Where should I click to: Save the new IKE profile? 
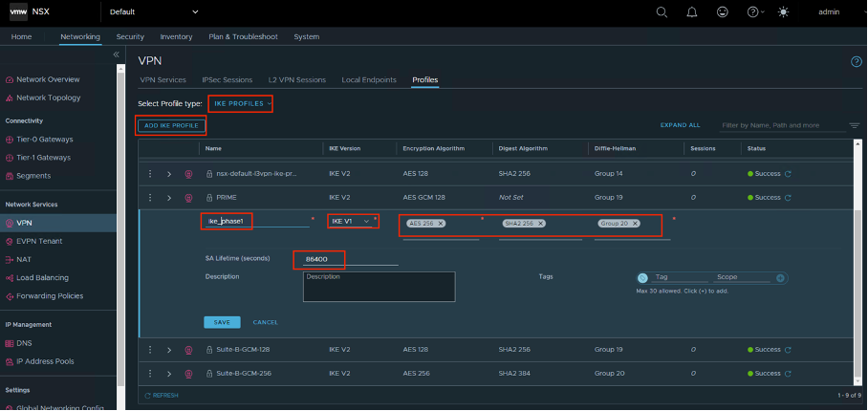click(222, 322)
